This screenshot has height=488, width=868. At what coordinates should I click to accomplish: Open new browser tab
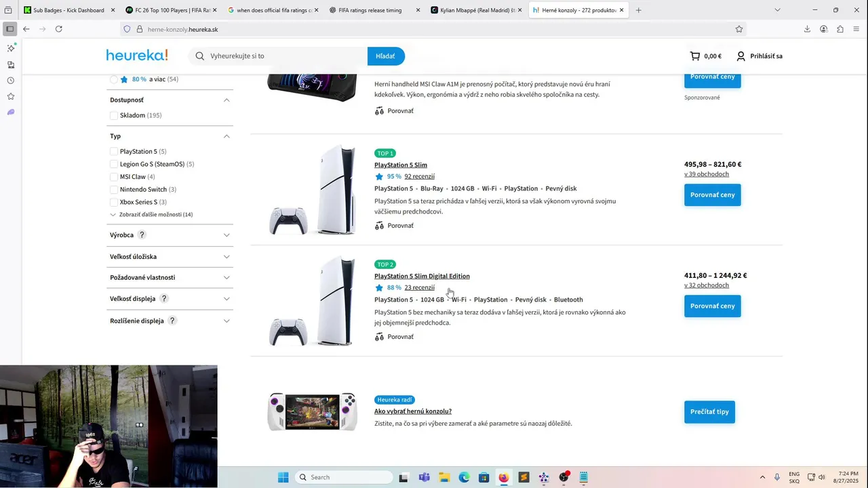(x=638, y=10)
